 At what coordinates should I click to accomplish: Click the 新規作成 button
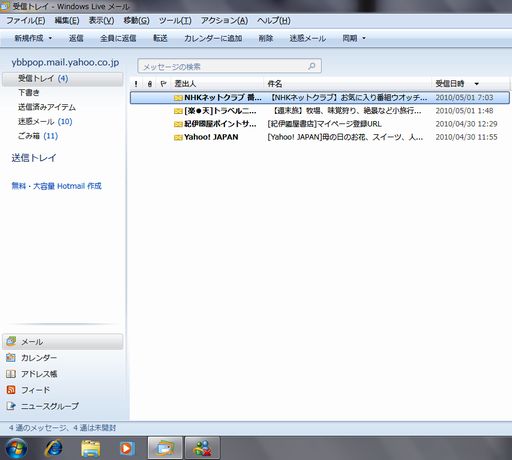(x=29, y=38)
